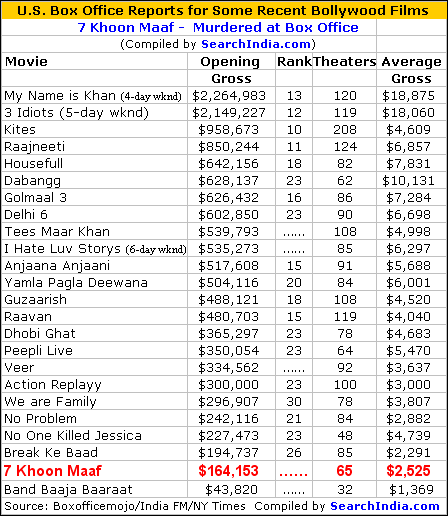Click the Dabangg average gross $10,131
The width and height of the screenshot is (448, 516).
(408, 181)
